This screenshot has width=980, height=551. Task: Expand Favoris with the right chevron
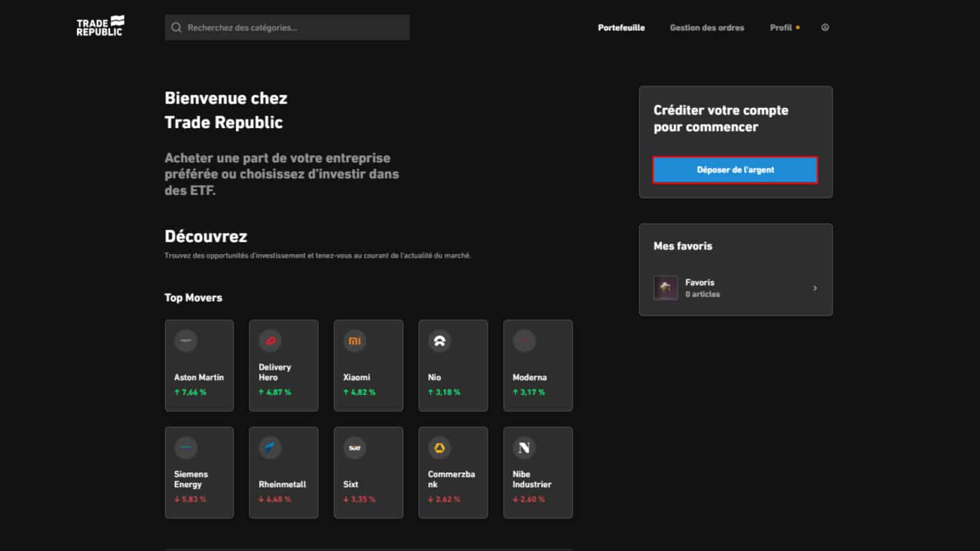(815, 288)
